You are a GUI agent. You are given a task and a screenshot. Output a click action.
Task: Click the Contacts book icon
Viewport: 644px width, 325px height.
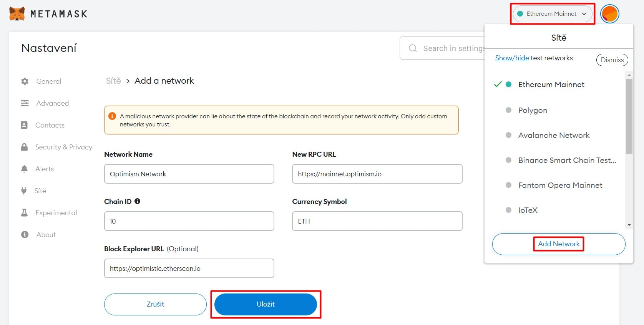coord(24,125)
